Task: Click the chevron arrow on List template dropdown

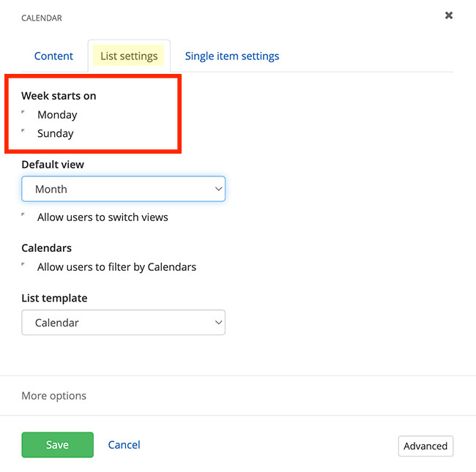Action: (x=218, y=323)
